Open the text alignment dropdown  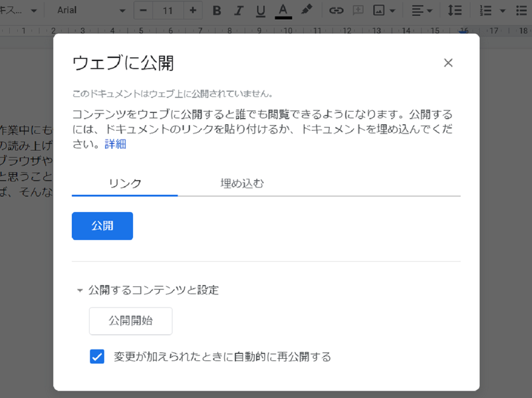(x=422, y=10)
